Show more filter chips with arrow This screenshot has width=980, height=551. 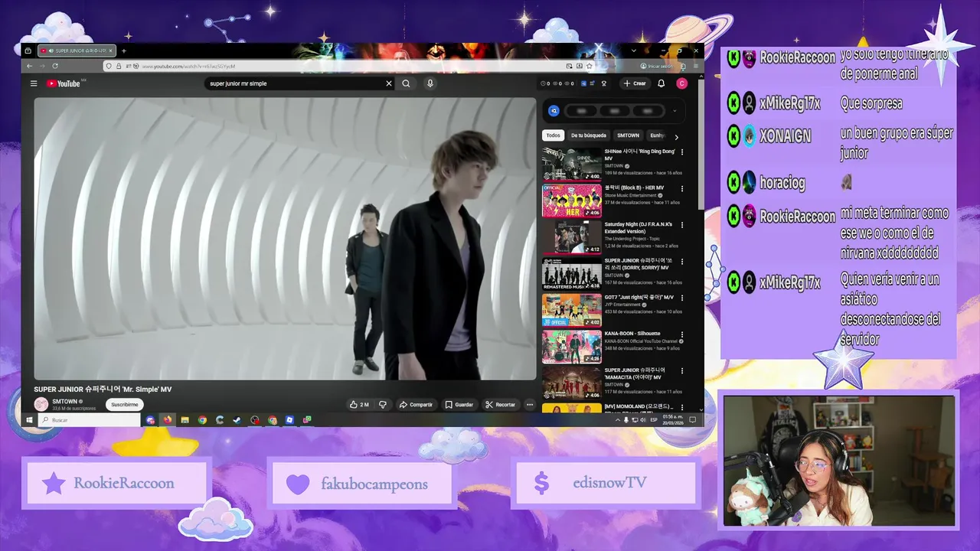point(676,136)
